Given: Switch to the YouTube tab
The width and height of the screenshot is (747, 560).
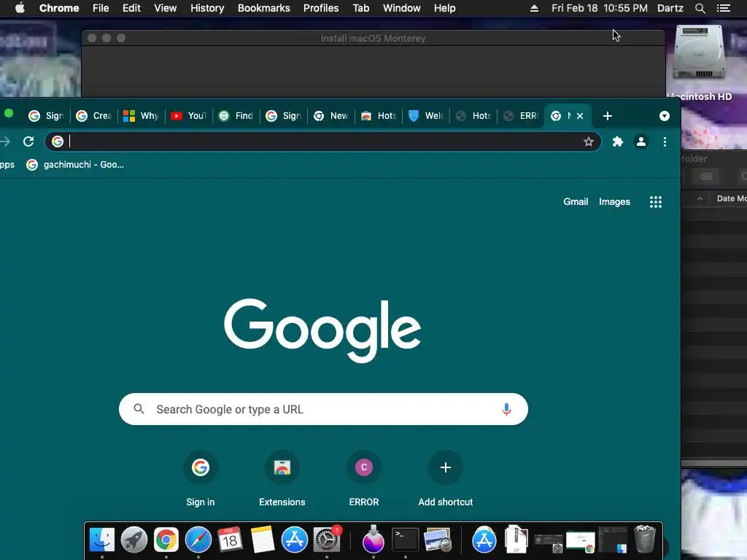Looking at the screenshot, I should point(189,116).
